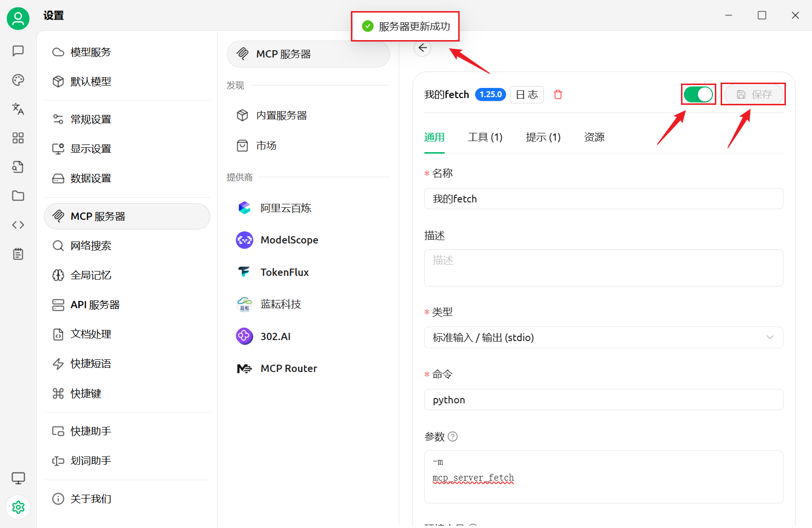Click the 参数 arguments text area
Viewport: 812px width, 528px height.
pos(604,477)
